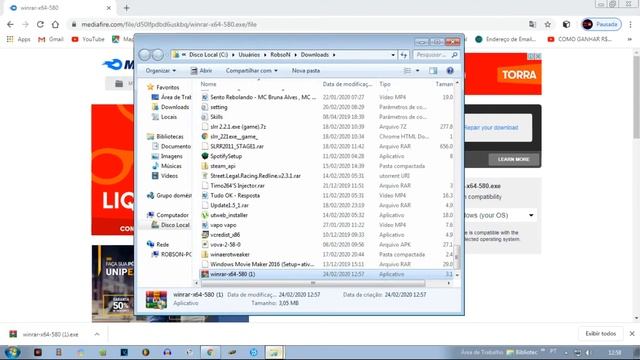Select the vcredist_x86 file icon
The width and height of the screenshot is (640, 360).
(205, 235)
